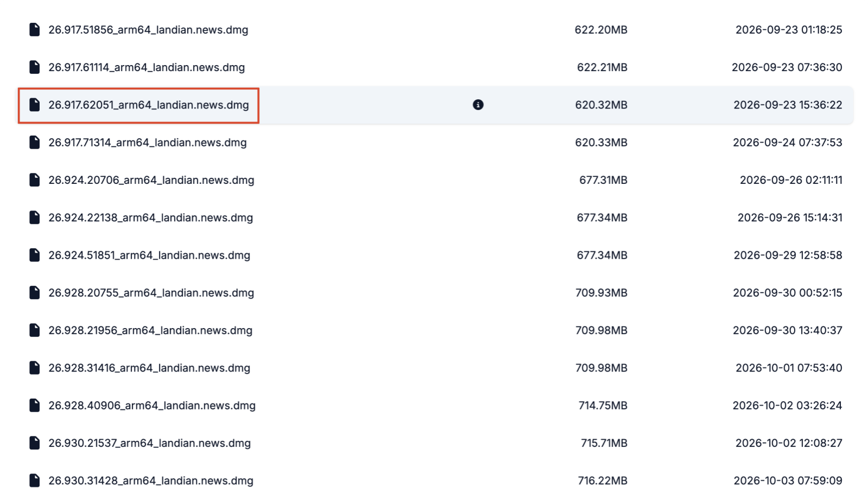Click timestamp 2026-10-03 07:59:09
The image size is (868, 488).
(788, 480)
